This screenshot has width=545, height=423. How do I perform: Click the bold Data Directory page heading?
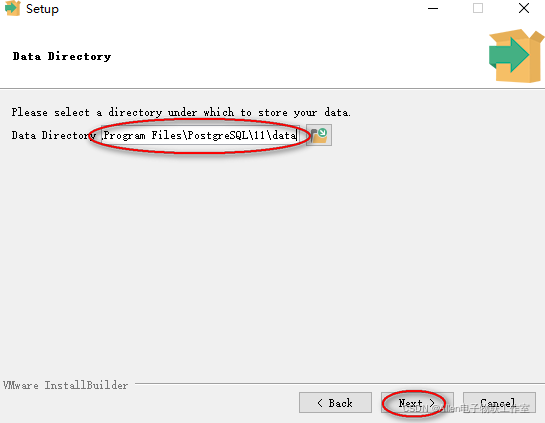(62, 56)
